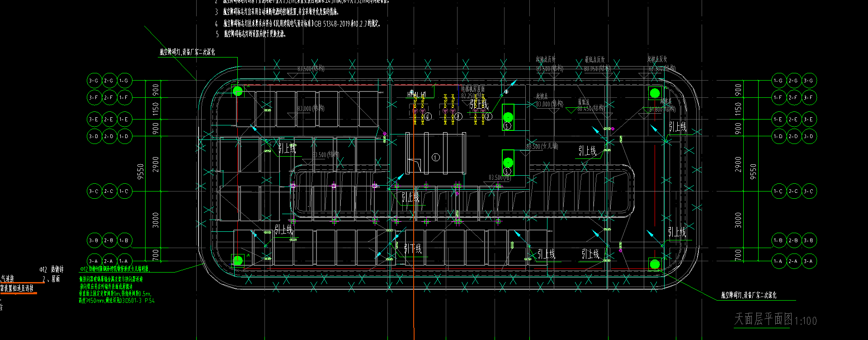Select green note starting Φ12 热镀锌圆钢
The height and width of the screenshot is (340, 868).
point(114,269)
